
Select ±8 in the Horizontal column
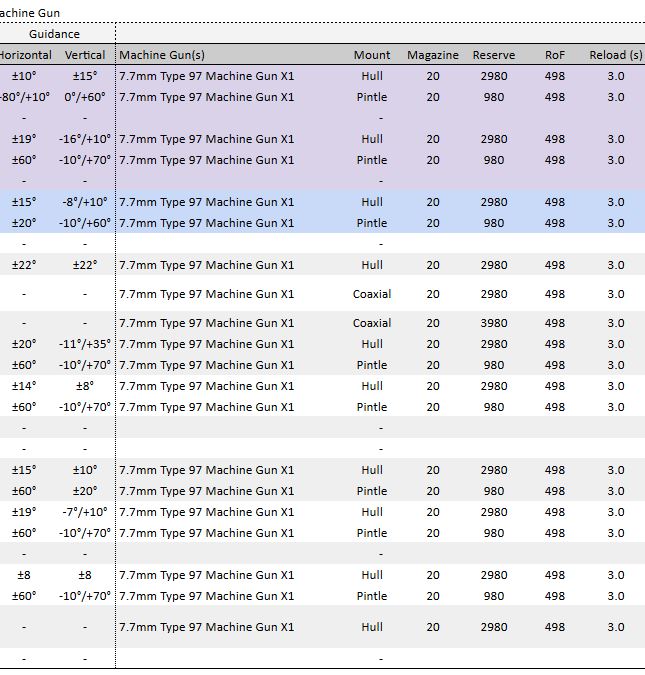tap(24, 575)
